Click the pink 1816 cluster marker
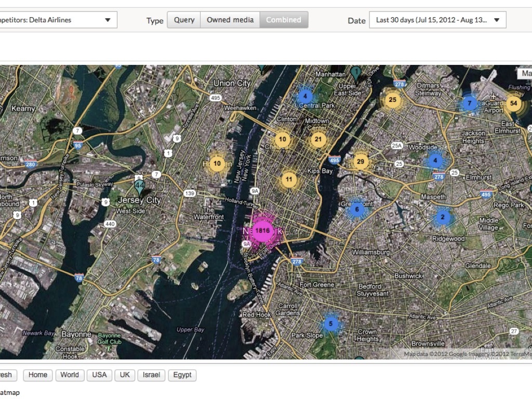Screen dimensions: 532x399 tap(262, 231)
